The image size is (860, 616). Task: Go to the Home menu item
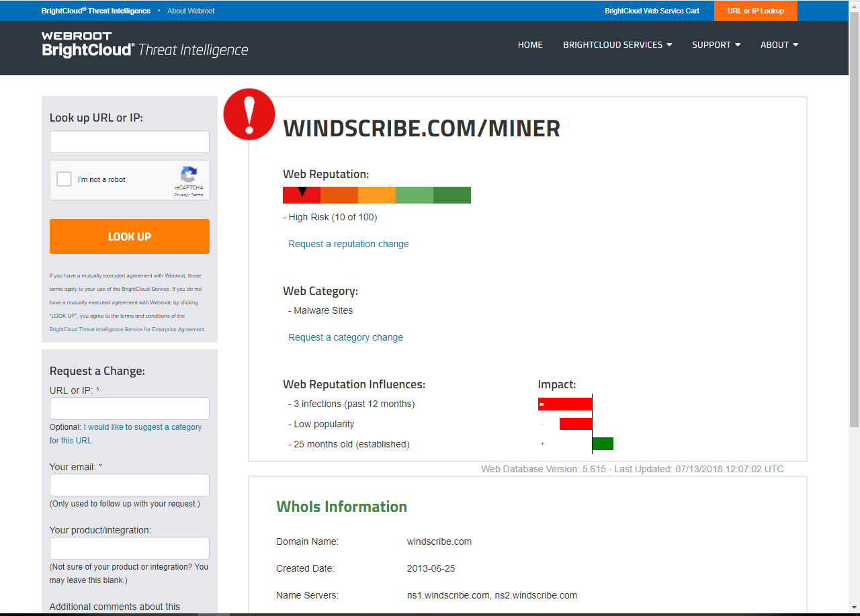(x=530, y=45)
